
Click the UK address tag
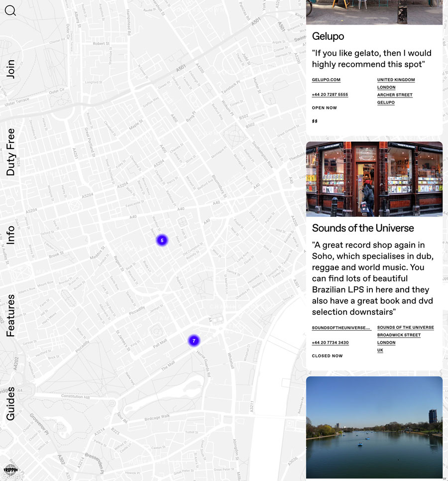pyautogui.click(x=380, y=350)
